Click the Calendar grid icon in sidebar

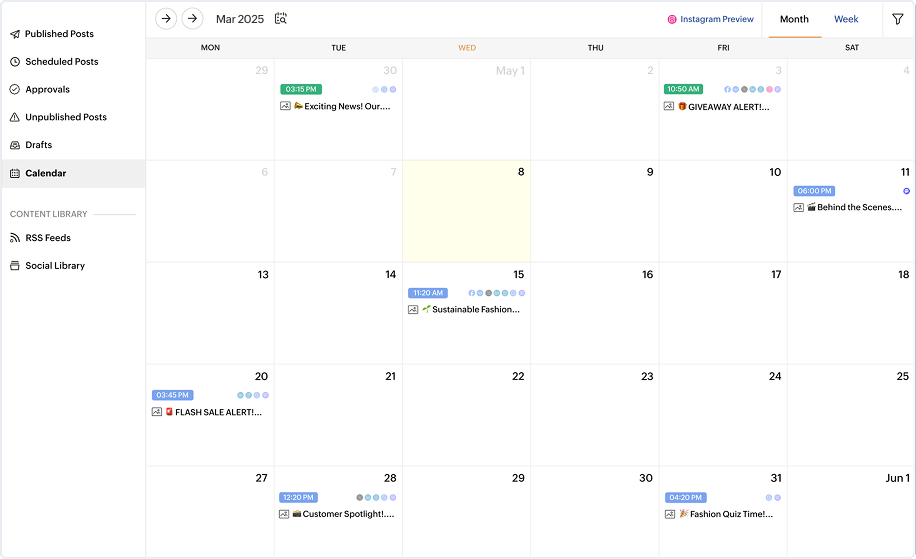[15, 173]
